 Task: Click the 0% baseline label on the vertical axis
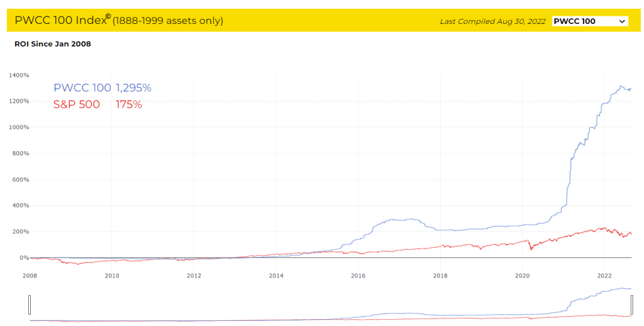click(25, 257)
